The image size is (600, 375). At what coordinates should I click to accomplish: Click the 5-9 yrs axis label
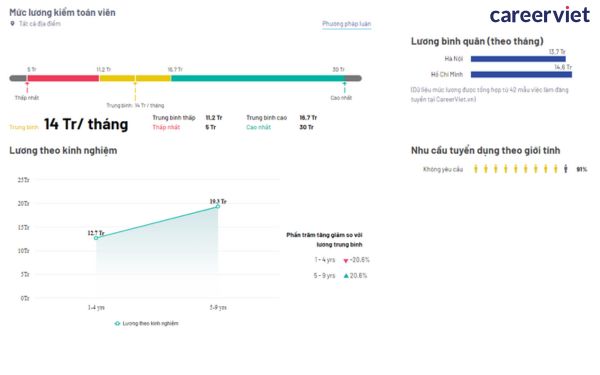point(218,307)
